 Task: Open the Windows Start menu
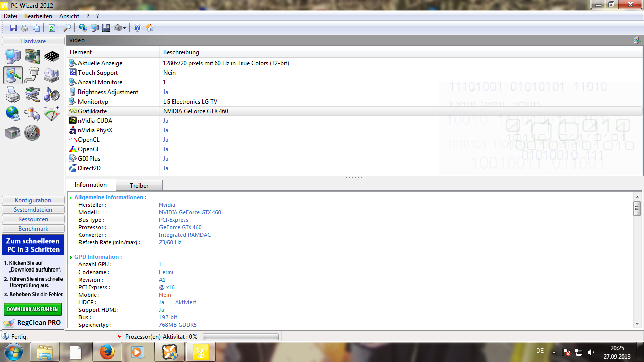coord(13,352)
